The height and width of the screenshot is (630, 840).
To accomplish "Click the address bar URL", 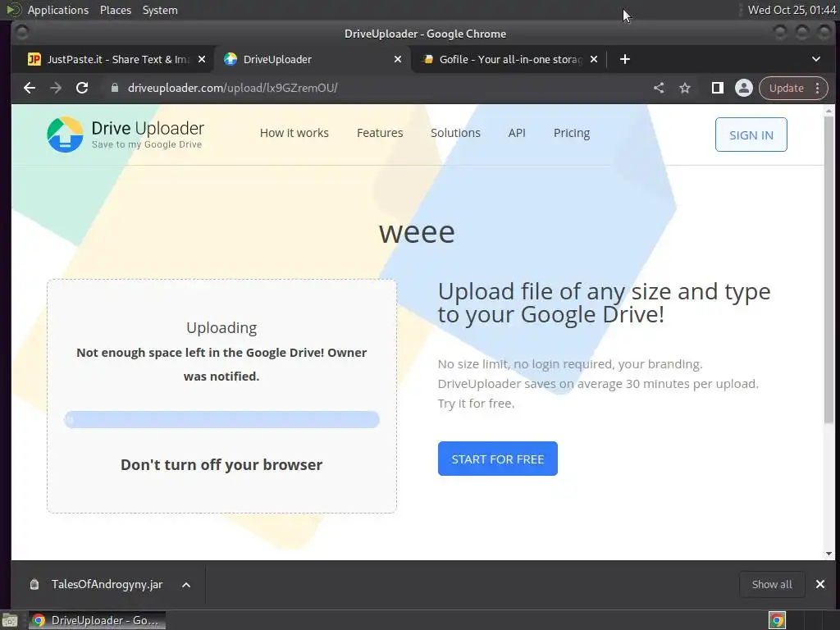I will coord(232,88).
